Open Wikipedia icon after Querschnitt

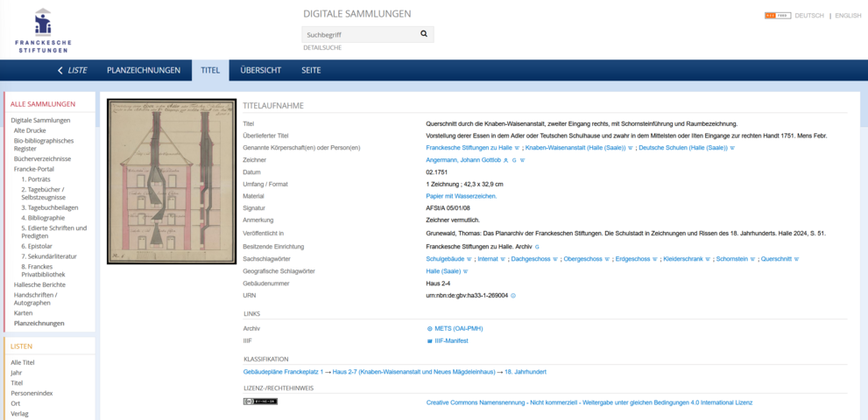[x=796, y=259]
